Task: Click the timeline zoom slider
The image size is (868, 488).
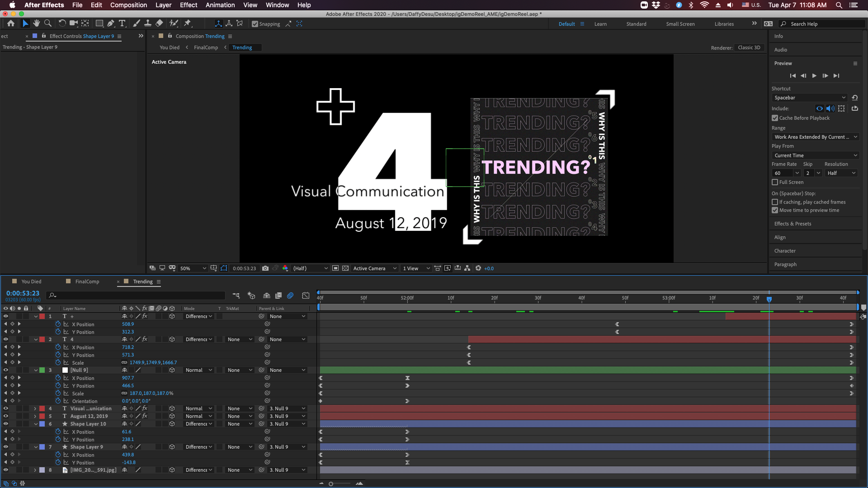Action: tap(331, 484)
